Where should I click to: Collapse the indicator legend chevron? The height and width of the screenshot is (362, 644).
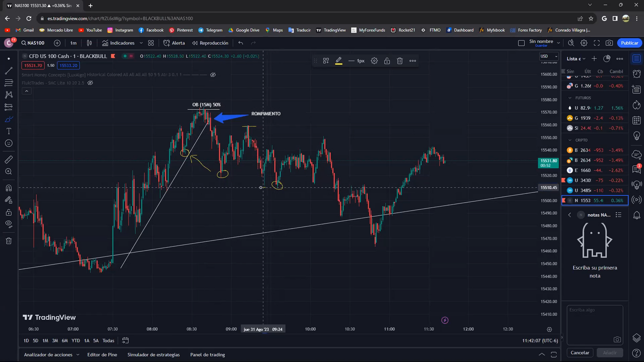[x=27, y=91]
